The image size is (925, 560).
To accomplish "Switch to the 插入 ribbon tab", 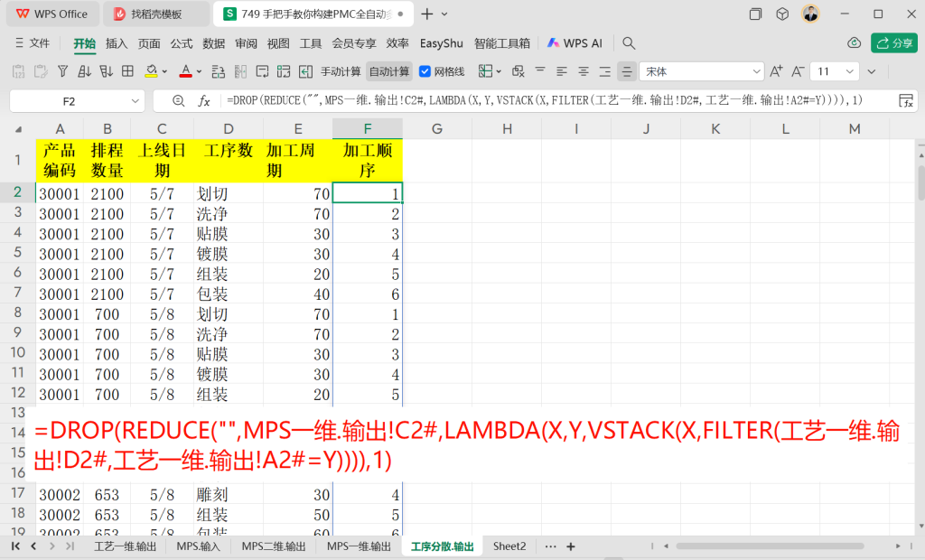I will (117, 43).
